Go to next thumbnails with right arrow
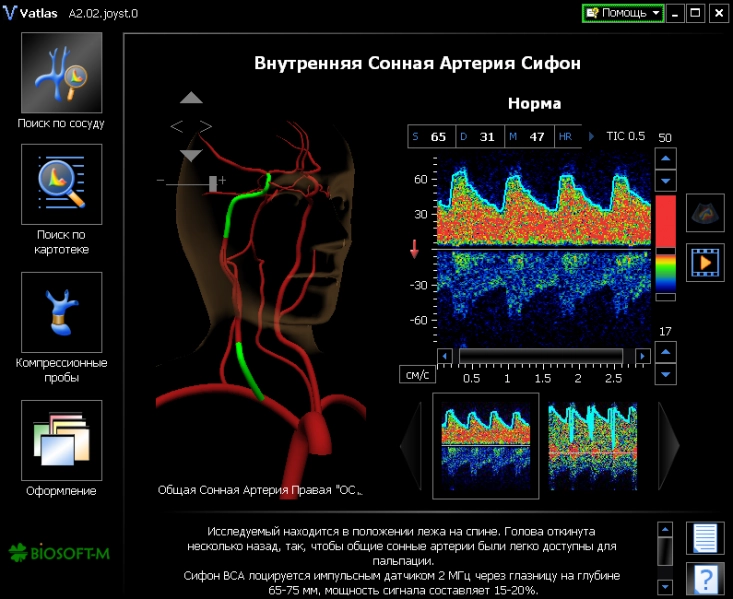The height and width of the screenshot is (599, 733). [669, 445]
